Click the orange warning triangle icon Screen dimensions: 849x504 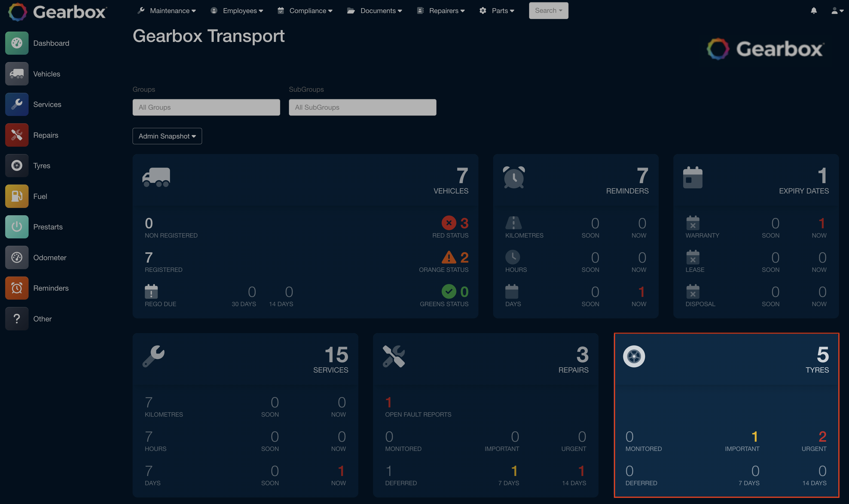point(449,257)
